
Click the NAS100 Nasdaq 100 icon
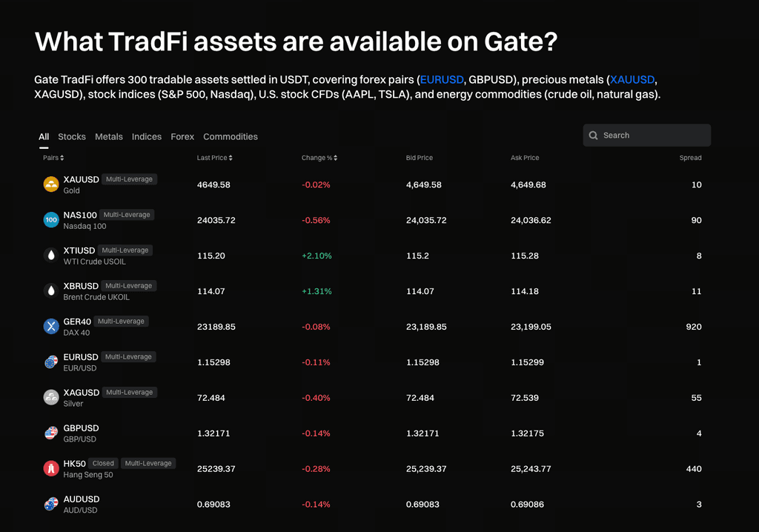(x=51, y=220)
